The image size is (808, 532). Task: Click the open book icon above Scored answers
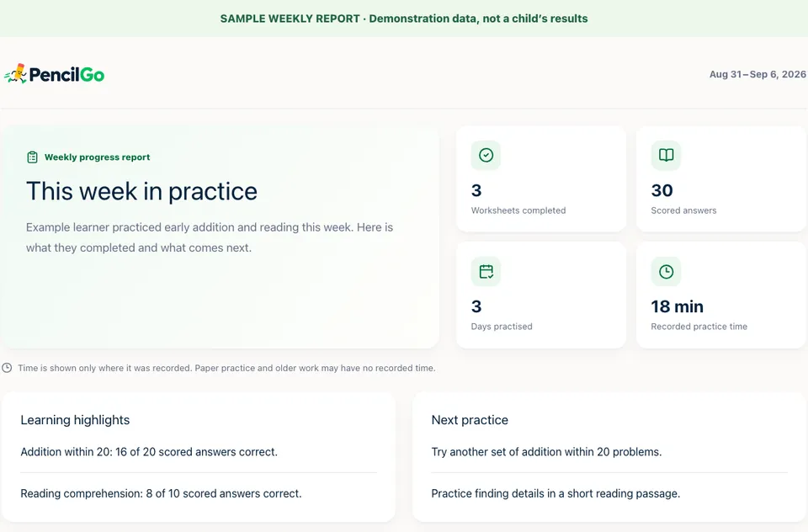point(666,155)
